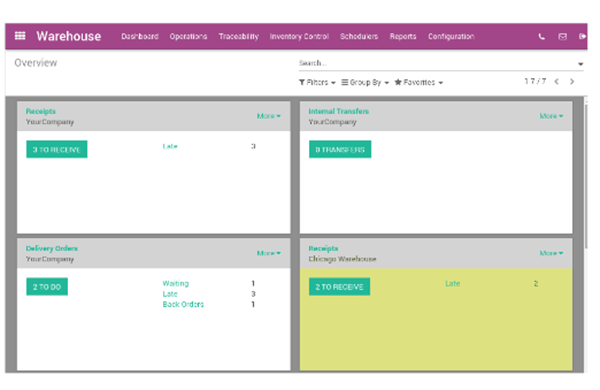Open the Schedulers menu

coord(359,36)
